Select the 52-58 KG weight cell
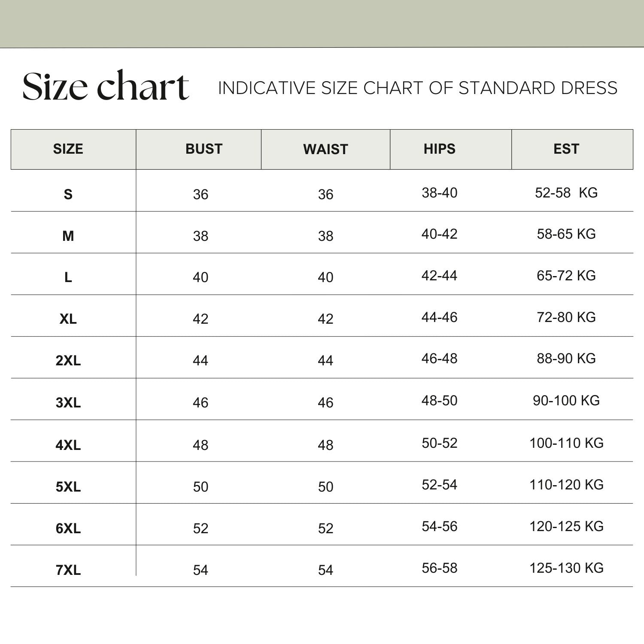644x644 pixels. click(566, 193)
